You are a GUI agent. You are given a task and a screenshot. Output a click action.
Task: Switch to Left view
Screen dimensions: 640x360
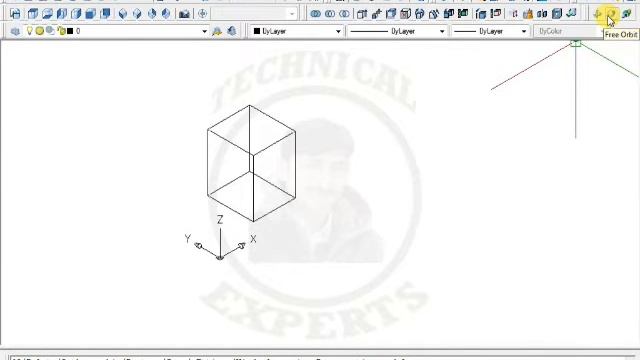[62, 14]
